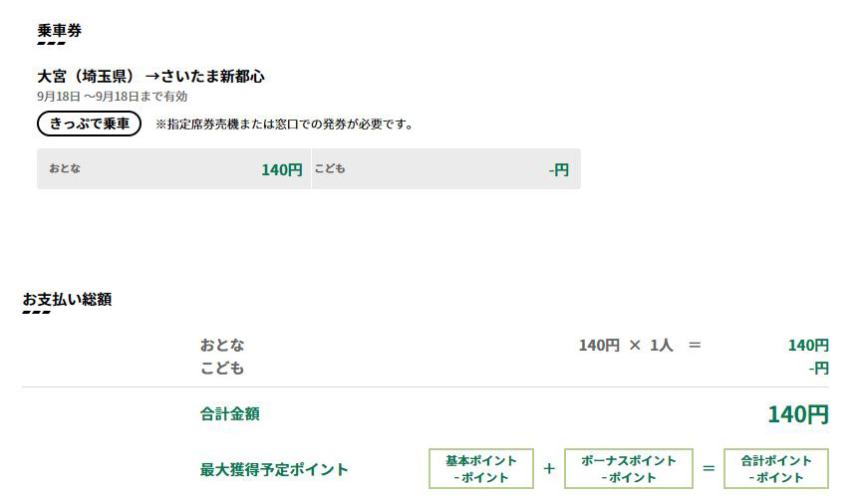859x504 pixels.
Task: Click the おとな row in payment summary
Action: (222, 345)
